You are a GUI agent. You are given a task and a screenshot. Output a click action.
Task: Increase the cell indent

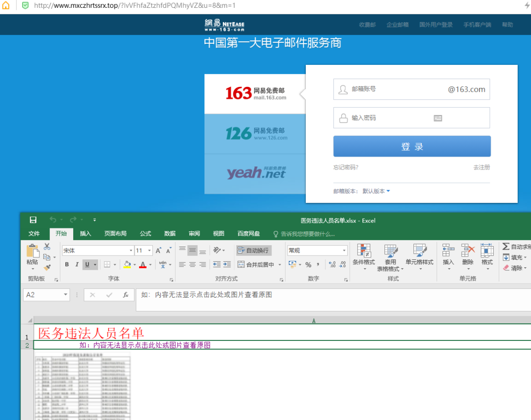point(227,264)
